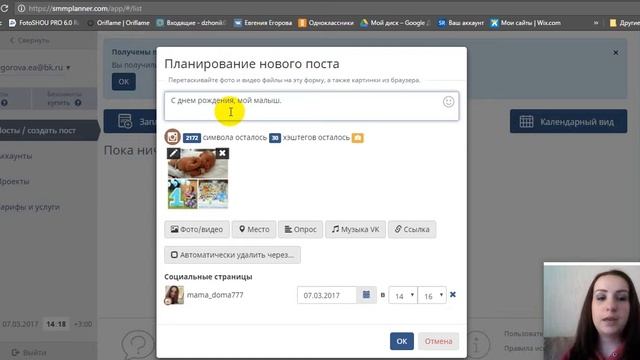Collapse the sidebar via Свернуть
Viewport: 640px width, 360px height.
29,40
